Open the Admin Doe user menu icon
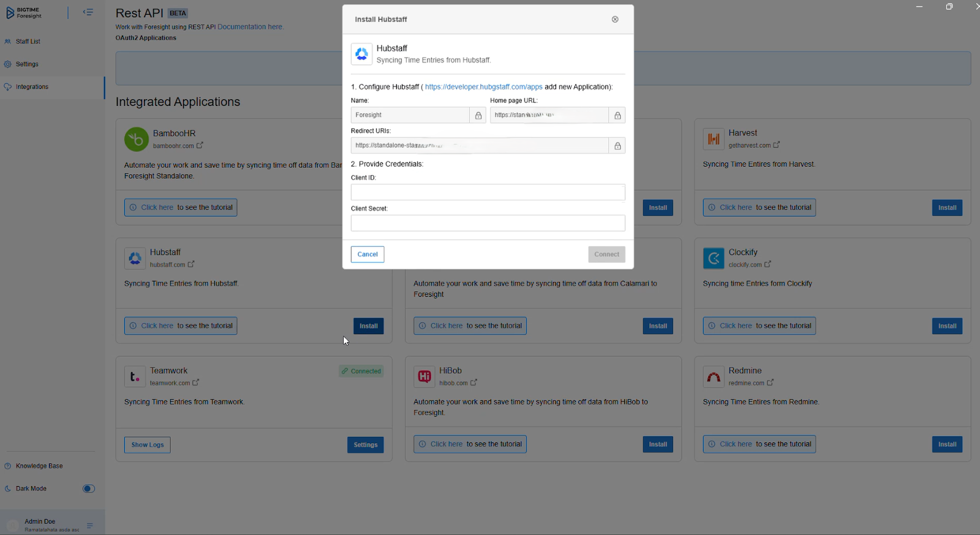Viewport: 980px width, 535px height. (x=90, y=526)
